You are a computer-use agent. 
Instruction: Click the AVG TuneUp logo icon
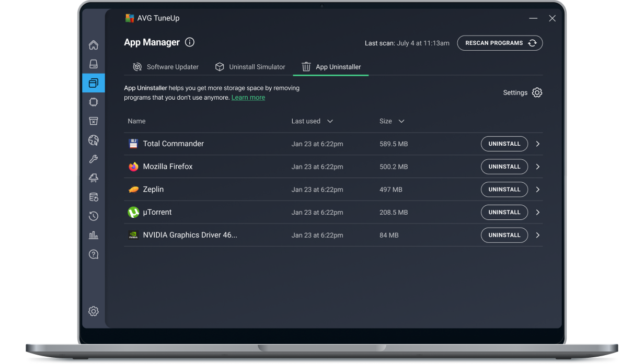click(130, 18)
